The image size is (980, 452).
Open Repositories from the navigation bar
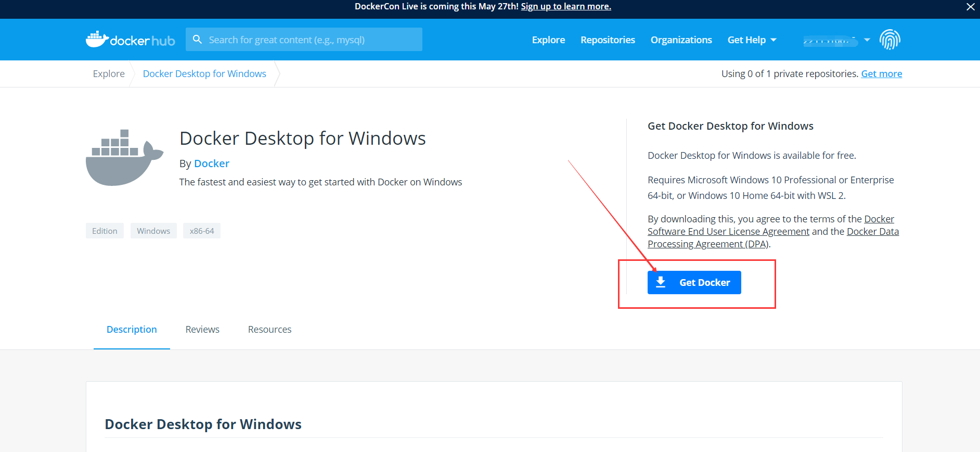click(x=608, y=40)
